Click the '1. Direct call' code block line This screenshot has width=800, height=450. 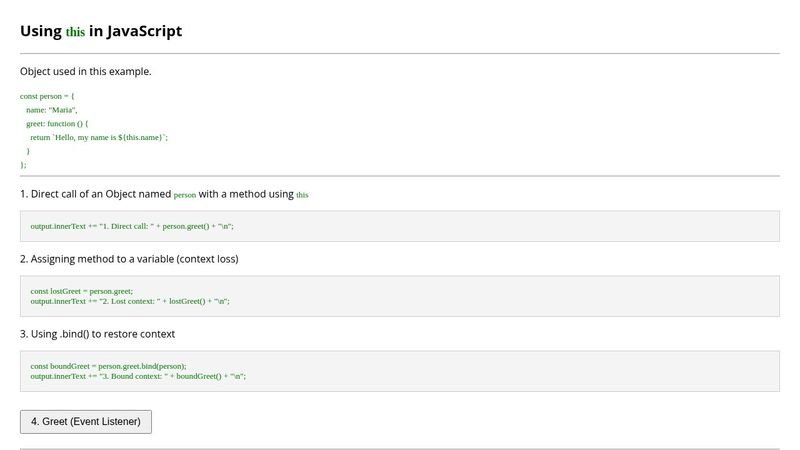click(132, 227)
